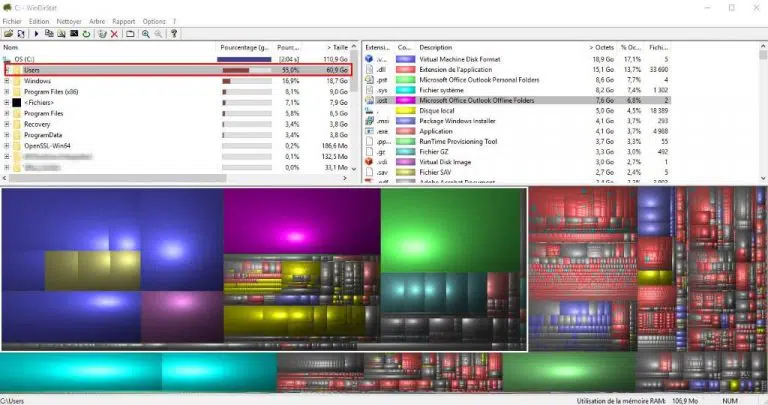Click the large magenta treemap block
768x405 pixels.
[x=302, y=221]
